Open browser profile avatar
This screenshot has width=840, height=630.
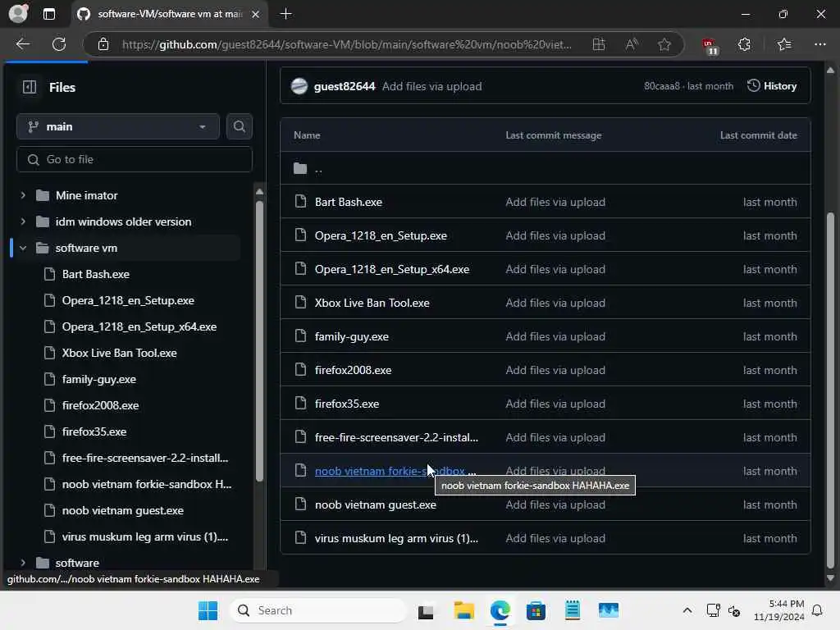coord(18,13)
